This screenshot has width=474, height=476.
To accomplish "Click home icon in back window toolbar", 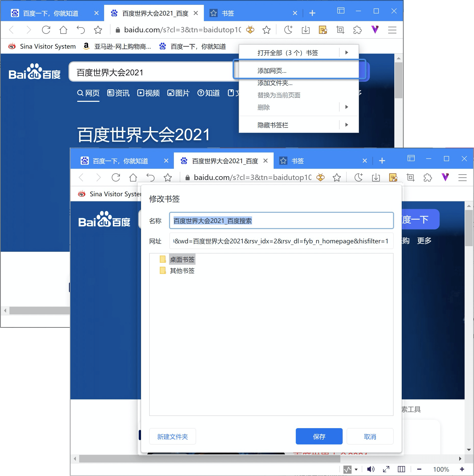I will [63, 30].
